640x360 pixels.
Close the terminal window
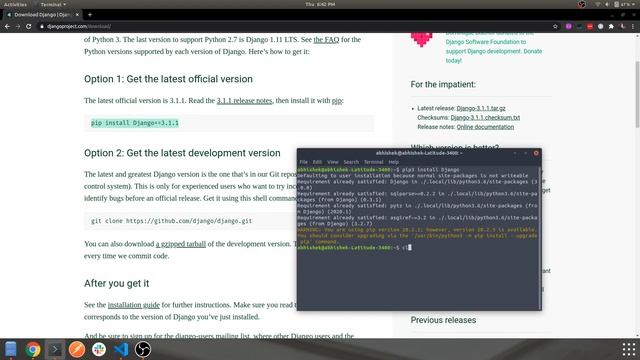[x=536, y=153]
